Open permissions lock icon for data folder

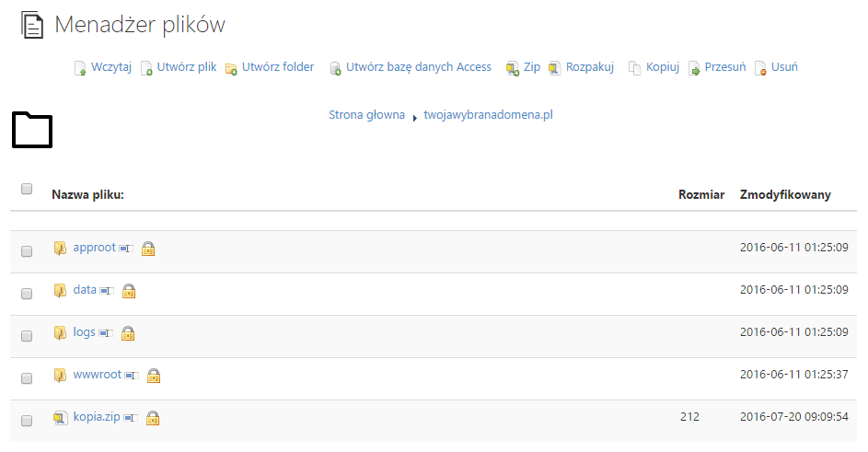tap(129, 291)
